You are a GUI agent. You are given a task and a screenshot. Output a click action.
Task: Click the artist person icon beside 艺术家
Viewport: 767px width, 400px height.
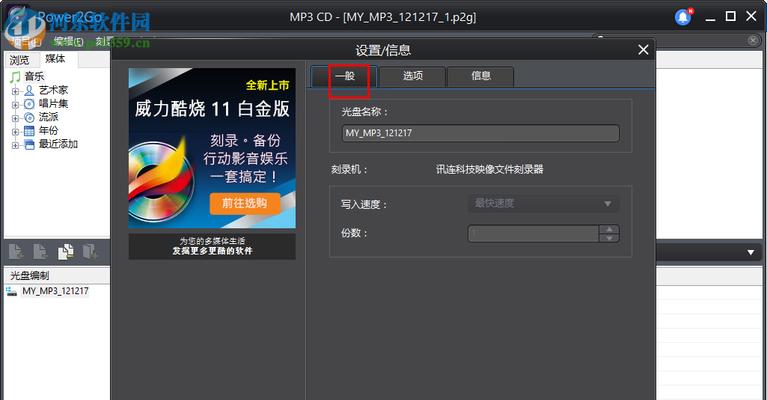coord(29,90)
